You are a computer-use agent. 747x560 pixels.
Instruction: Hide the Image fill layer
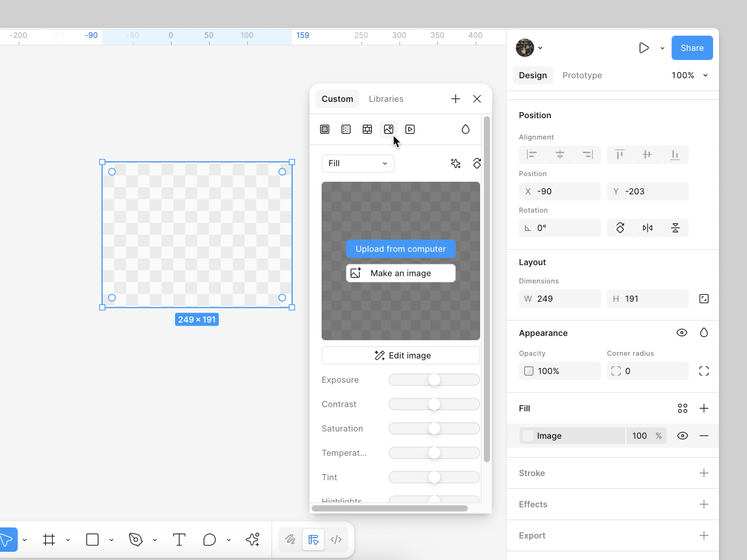(x=682, y=436)
